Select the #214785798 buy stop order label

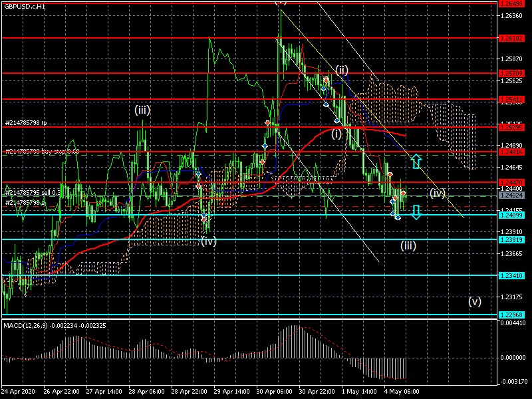41,152
